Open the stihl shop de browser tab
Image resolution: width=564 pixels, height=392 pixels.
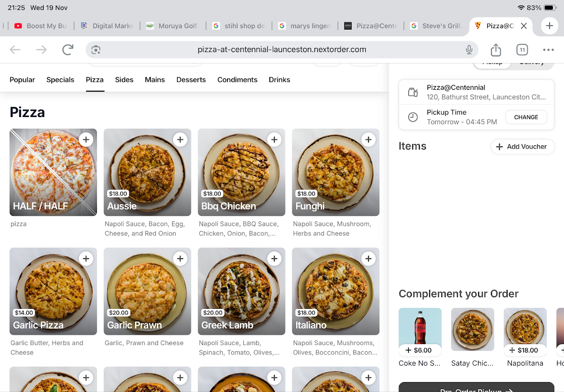[x=239, y=26]
